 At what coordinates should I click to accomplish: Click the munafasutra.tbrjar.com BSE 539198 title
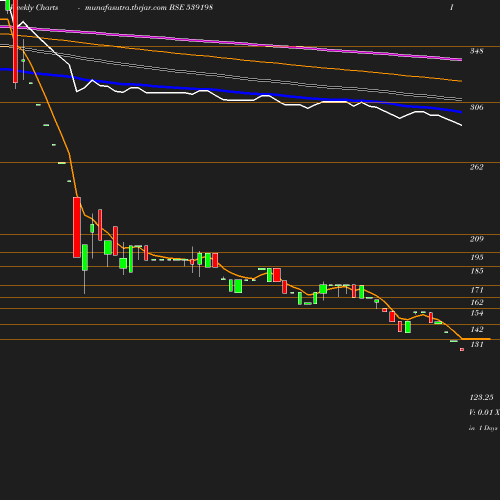(x=149, y=7)
